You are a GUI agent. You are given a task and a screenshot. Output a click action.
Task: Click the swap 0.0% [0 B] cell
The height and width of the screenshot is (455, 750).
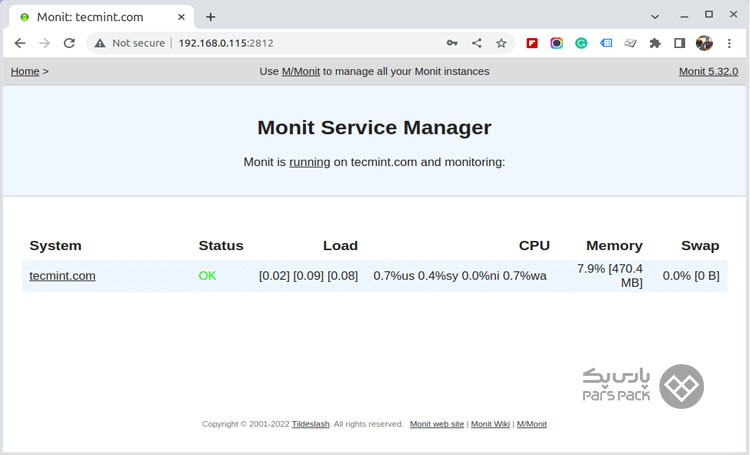[691, 276]
